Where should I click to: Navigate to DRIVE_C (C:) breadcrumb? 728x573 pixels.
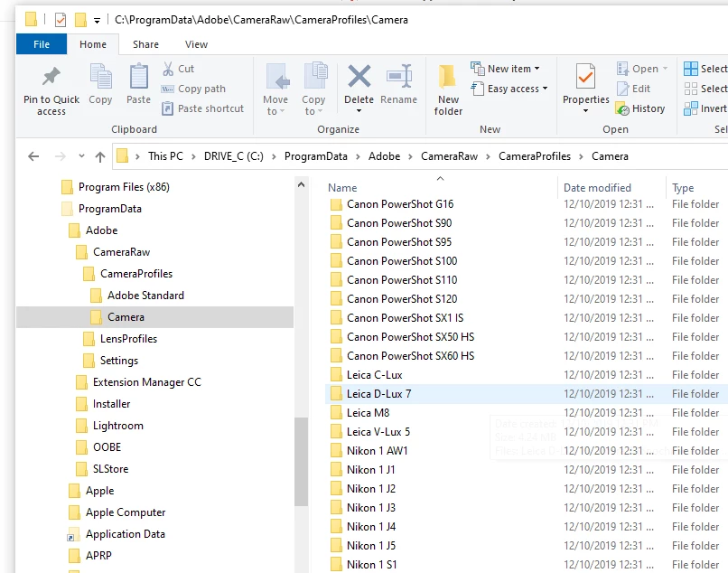pos(234,156)
